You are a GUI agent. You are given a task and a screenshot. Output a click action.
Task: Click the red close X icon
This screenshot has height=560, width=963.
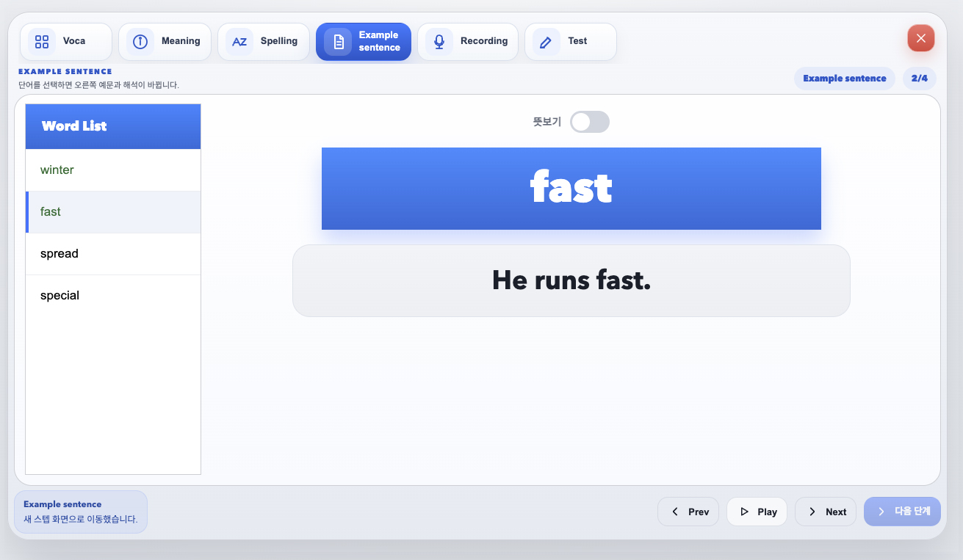[921, 38]
